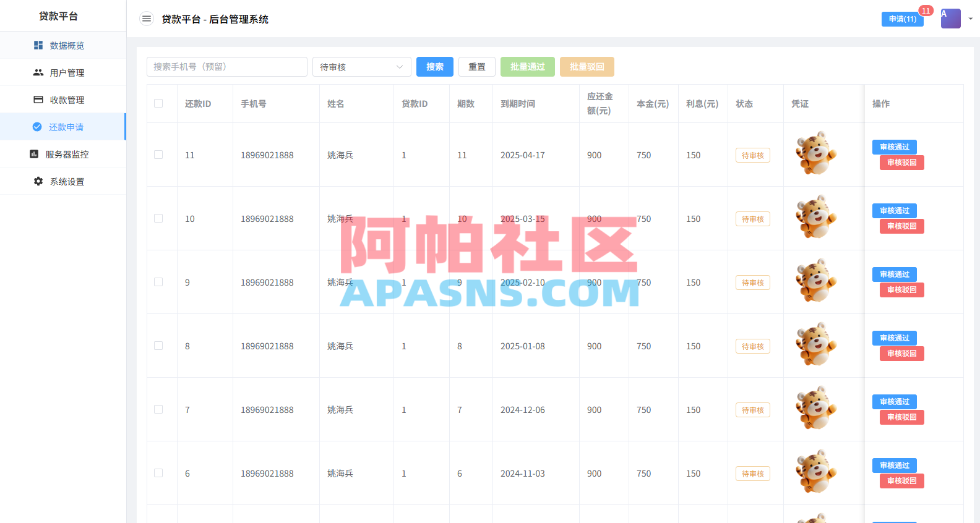Open 服务器监控 menu item
980x523 pixels.
[x=63, y=154]
